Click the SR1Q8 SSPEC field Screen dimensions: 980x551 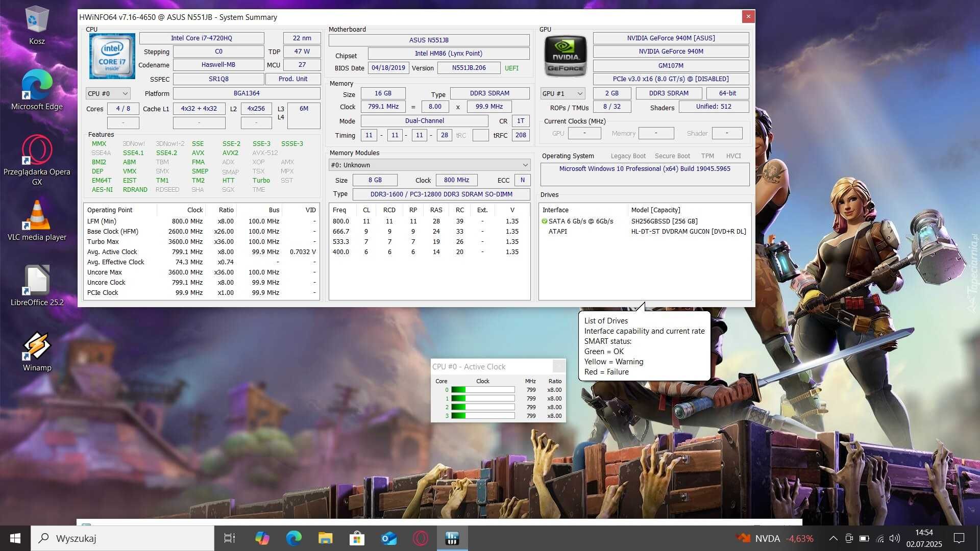(218, 79)
